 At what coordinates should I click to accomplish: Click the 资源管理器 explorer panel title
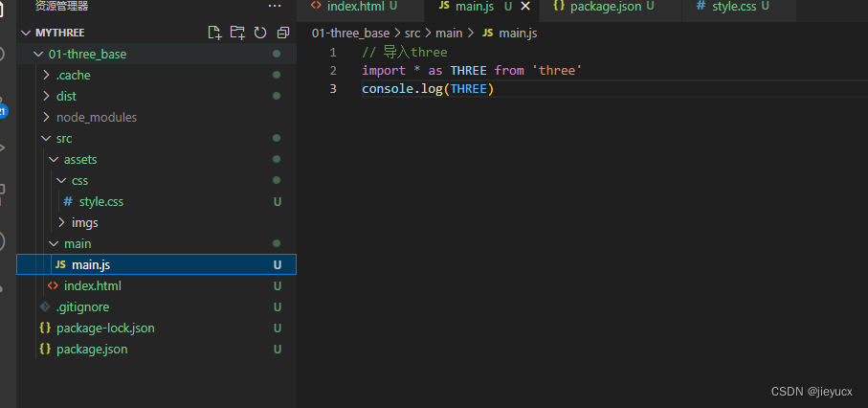click(61, 6)
